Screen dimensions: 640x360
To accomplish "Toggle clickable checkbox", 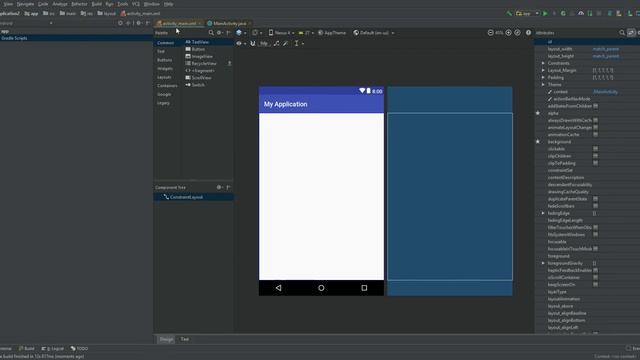I will [x=596, y=149].
